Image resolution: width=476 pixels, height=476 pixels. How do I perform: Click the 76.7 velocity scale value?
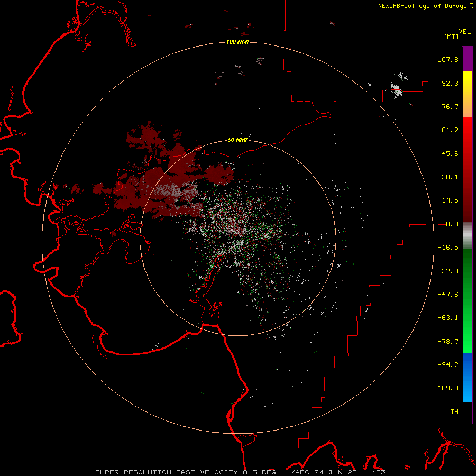coord(450,106)
